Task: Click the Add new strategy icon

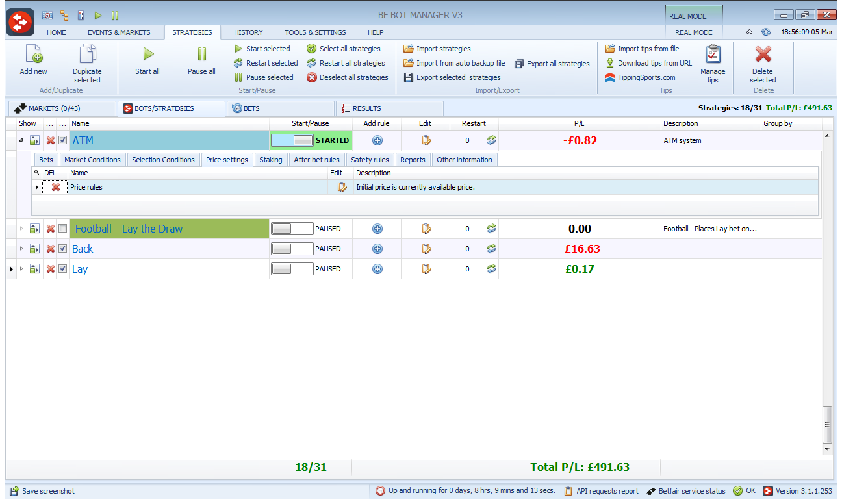Action: click(33, 54)
